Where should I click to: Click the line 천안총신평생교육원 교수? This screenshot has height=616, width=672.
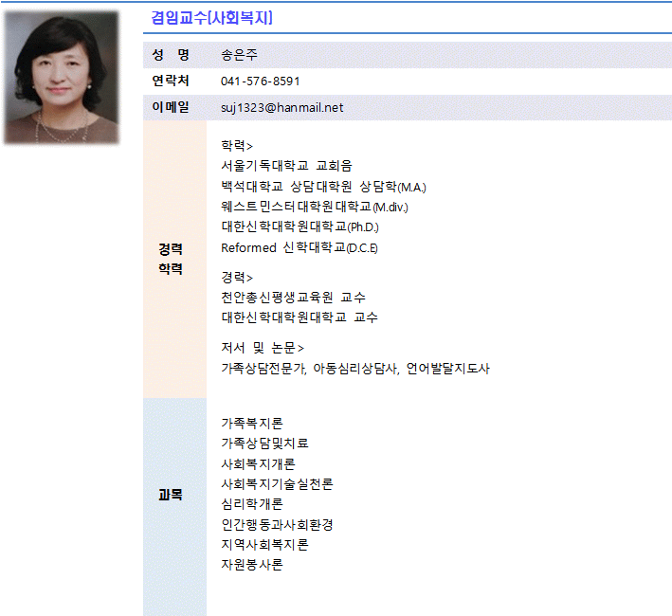tap(293, 298)
